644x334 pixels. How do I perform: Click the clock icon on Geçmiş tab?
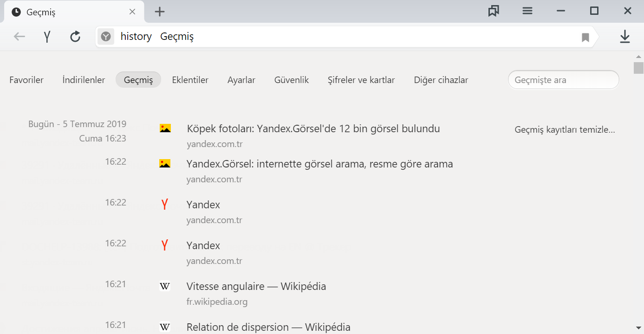click(16, 12)
